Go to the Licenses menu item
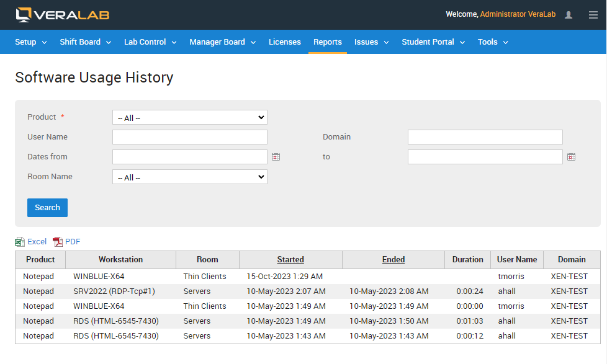Viewport: 607px width, 364px height. (x=284, y=42)
